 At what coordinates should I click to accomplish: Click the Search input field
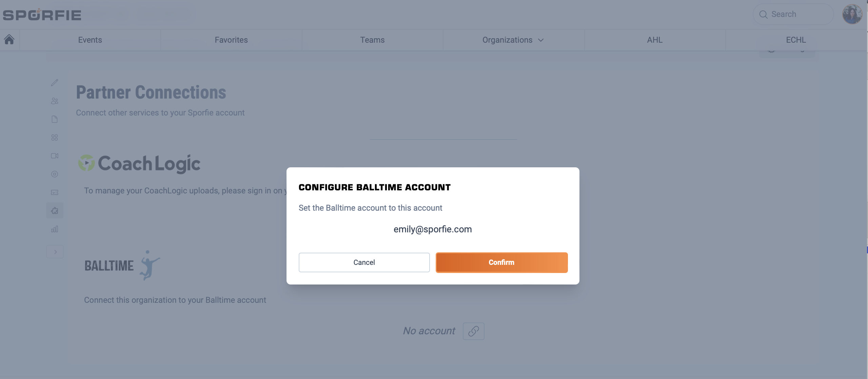[x=793, y=14]
